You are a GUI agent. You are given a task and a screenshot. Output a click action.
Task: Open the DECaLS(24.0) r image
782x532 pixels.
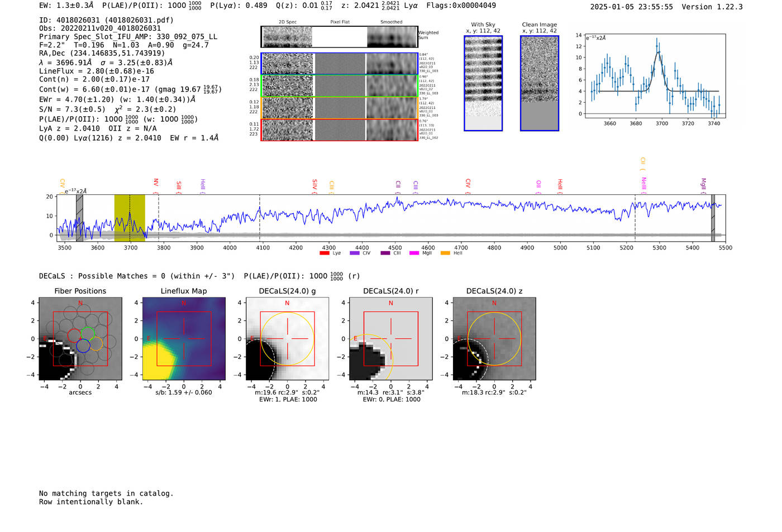coord(391,339)
